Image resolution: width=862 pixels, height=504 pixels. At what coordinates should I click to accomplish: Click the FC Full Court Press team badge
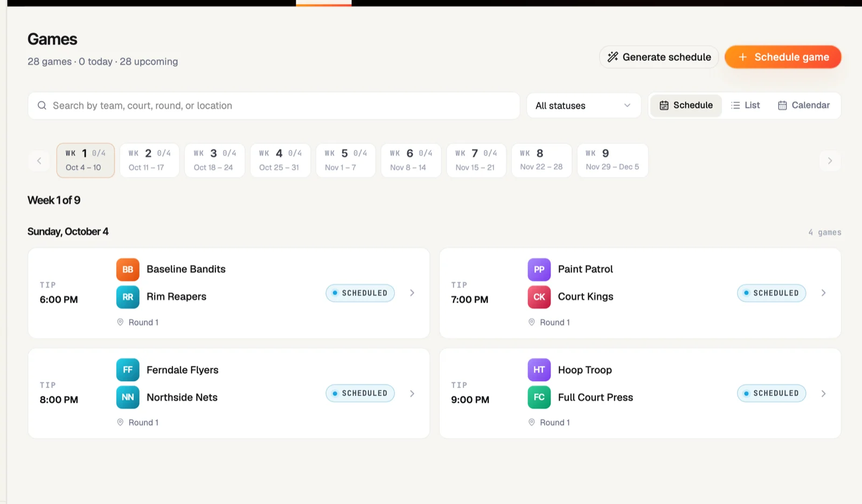coord(539,397)
